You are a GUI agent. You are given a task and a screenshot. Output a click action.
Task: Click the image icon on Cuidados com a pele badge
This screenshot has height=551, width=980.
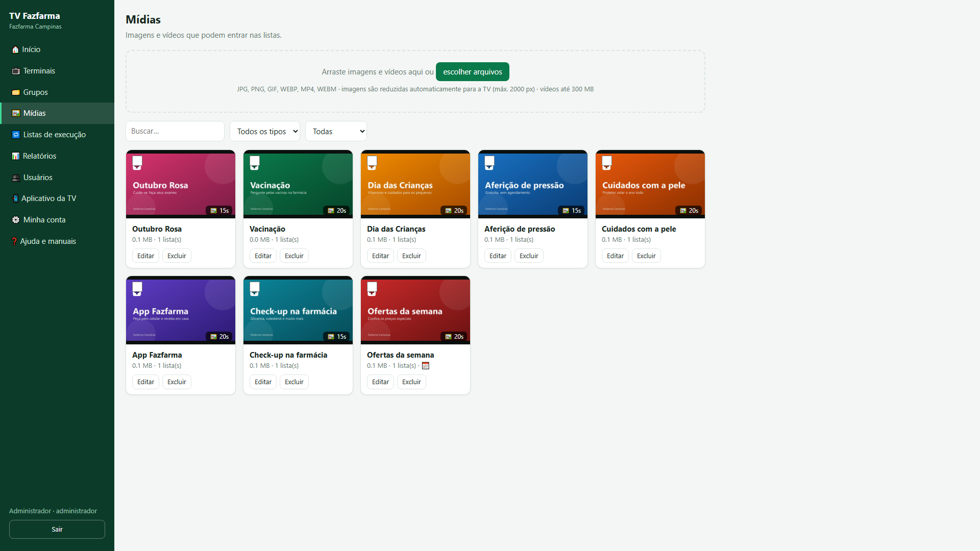tap(683, 211)
